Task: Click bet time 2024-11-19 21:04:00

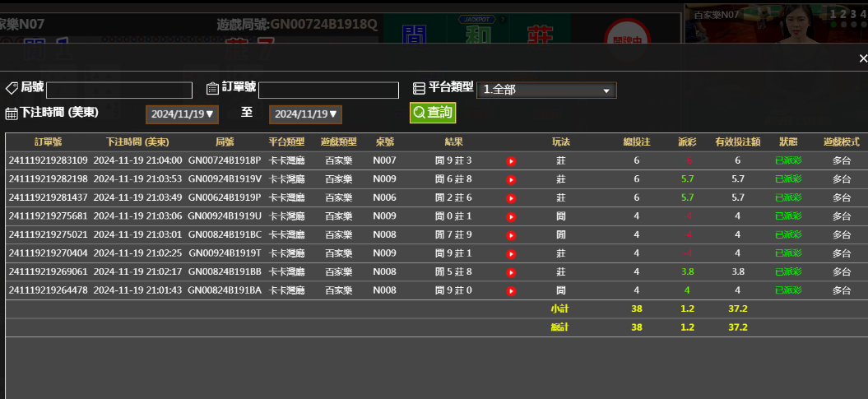Action: (137, 160)
